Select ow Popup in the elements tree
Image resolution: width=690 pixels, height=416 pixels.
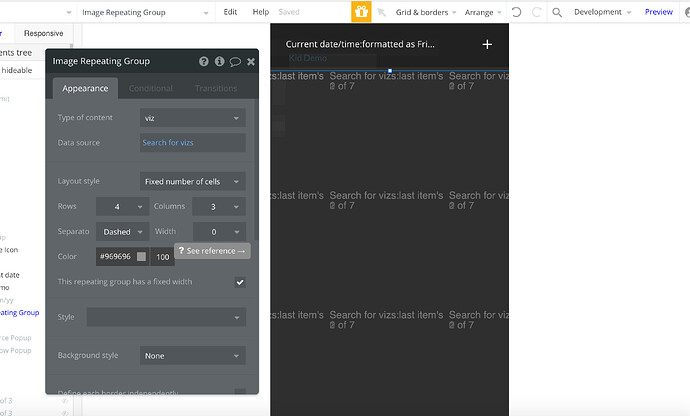[15, 350]
